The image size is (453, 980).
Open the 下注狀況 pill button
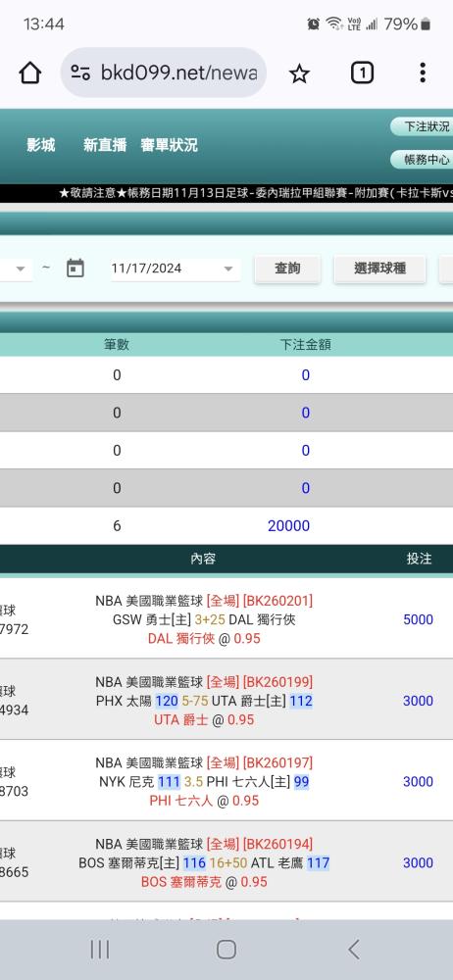(423, 126)
